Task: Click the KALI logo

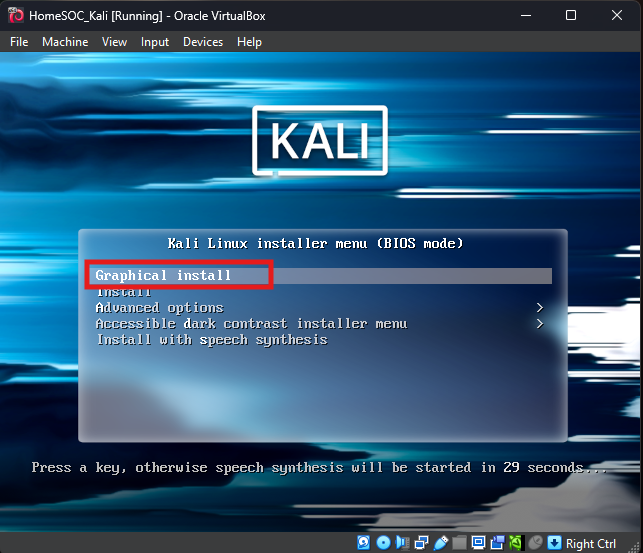Action: pyautogui.click(x=320, y=141)
